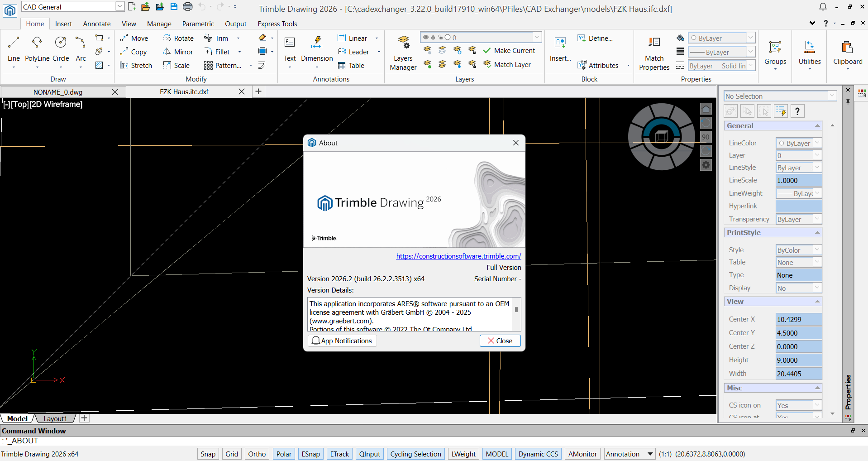Click the Mirror tool
Image resolution: width=868 pixels, height=461 pixels.
point(178,52)
